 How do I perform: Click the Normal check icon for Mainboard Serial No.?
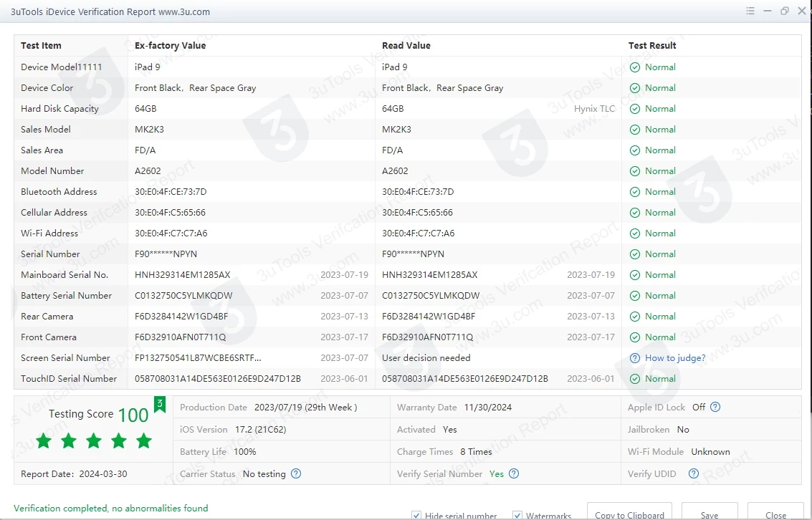(x=634, y=275)
